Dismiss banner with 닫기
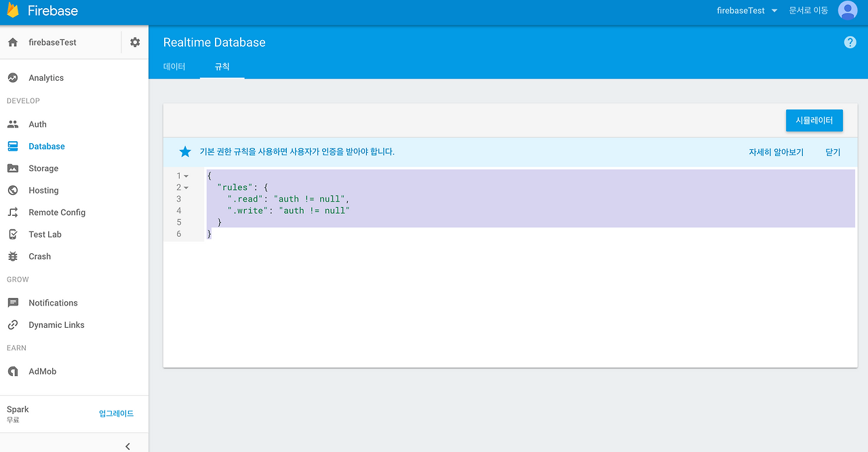Image resolution: width=868 pixels, height=452 pixels. click(x=833, y=152)
